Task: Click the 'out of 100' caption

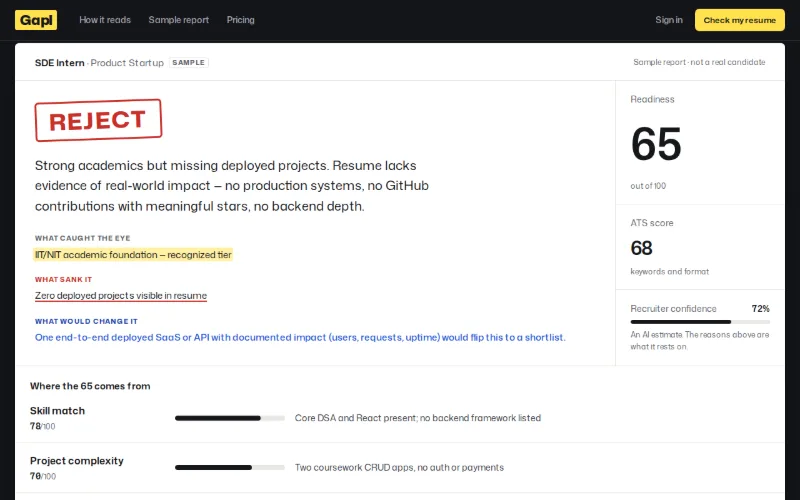Action: [x=648, y=186]
